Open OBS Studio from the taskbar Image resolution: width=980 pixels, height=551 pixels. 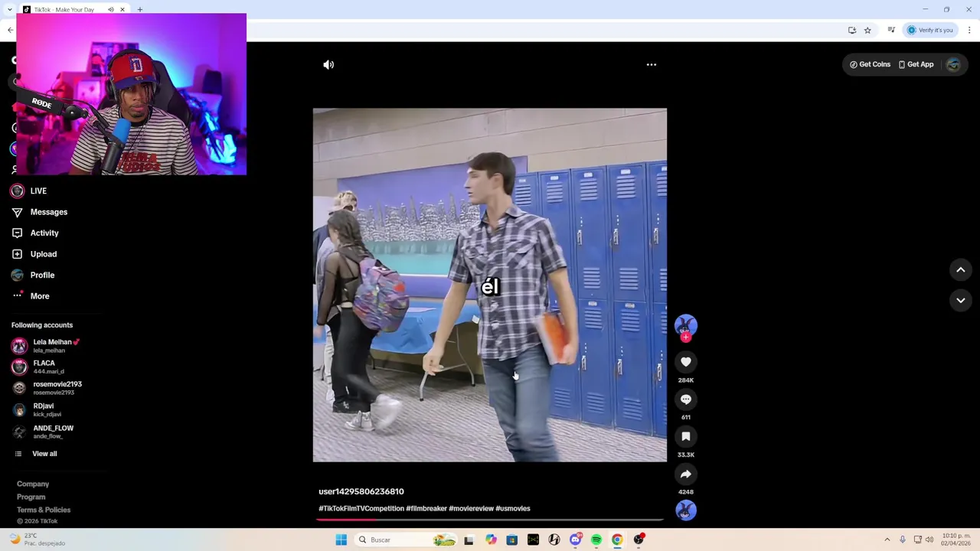point(639,540)
